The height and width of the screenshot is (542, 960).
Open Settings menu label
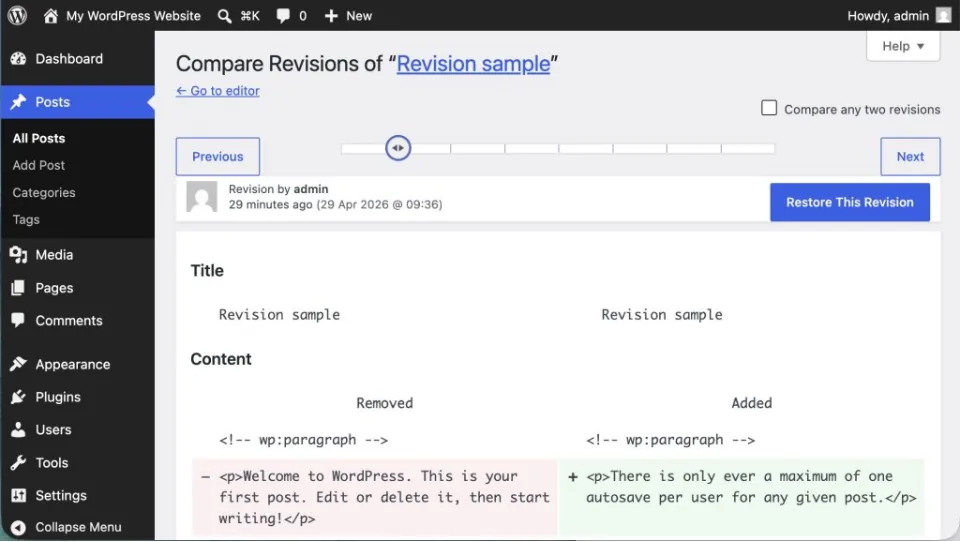pos(61,495)
